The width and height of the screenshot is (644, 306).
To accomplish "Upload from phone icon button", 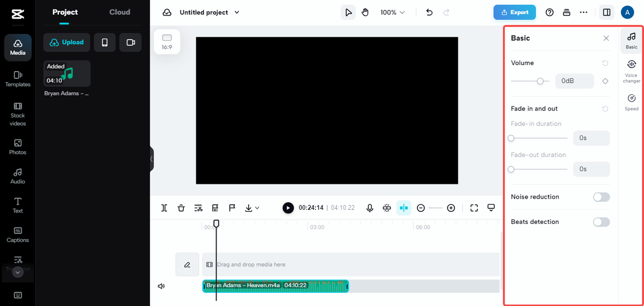I will pyautogui.click(x=105, y=42).
